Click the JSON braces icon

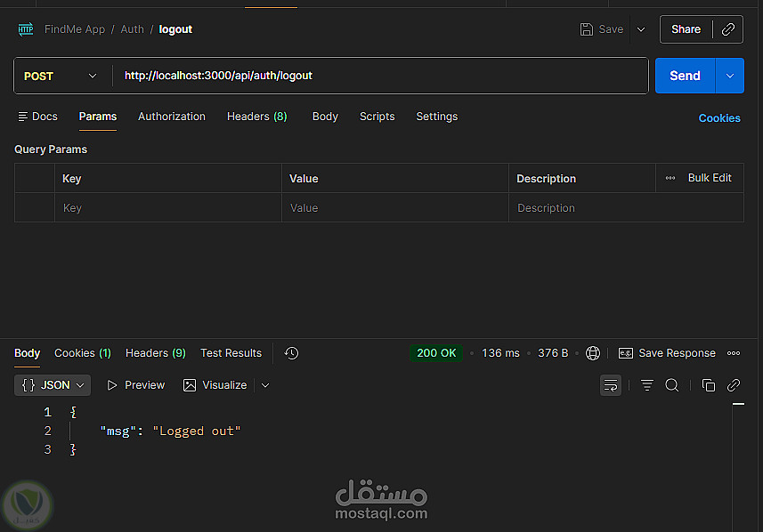pos(28,385)
